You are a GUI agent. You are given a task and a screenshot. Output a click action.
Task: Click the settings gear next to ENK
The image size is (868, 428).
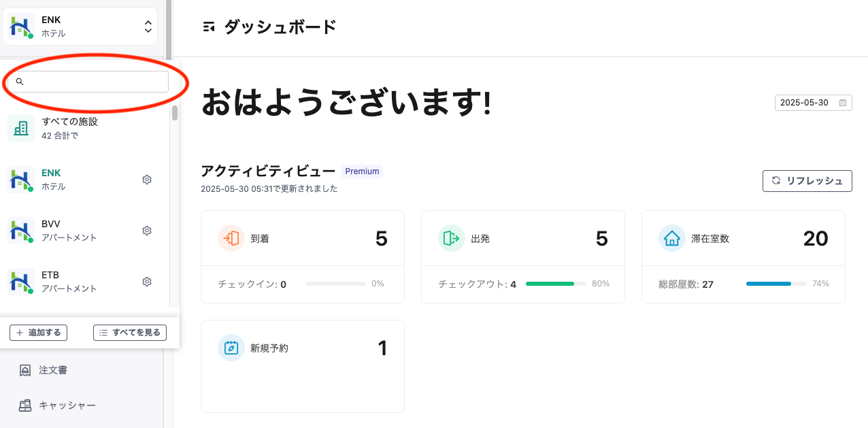coord(146,180)
